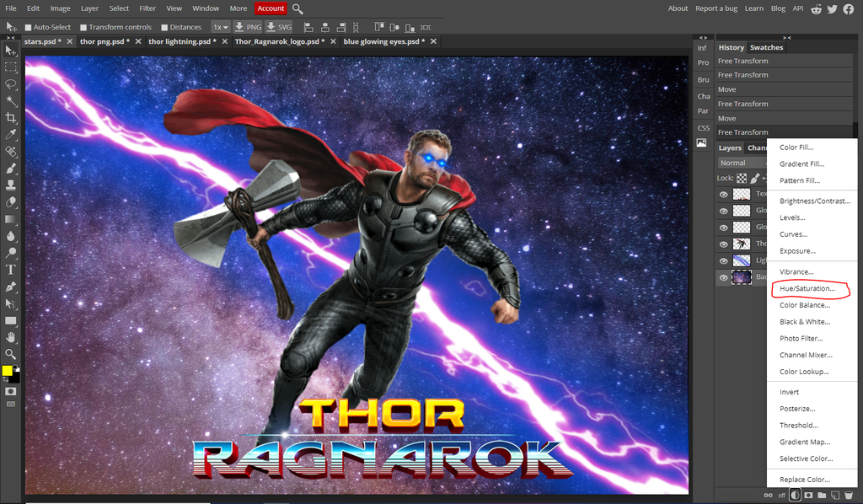863x504 pixels.
Task: Open the 1x export scale dropdown
Action: (x=220, y=27)
